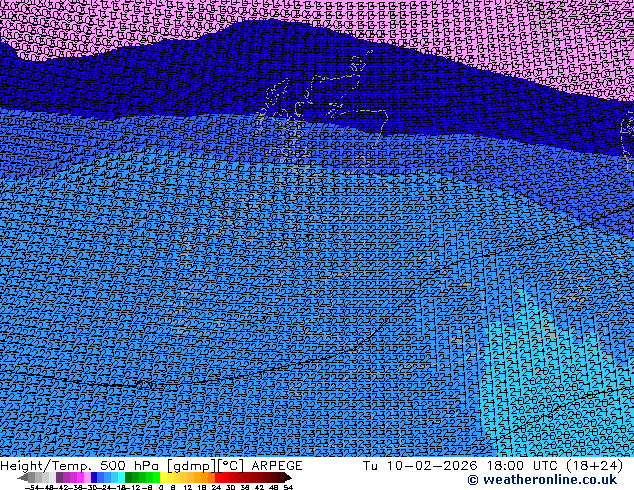Click the cyan -18 legend swatch

coord(121,477)
